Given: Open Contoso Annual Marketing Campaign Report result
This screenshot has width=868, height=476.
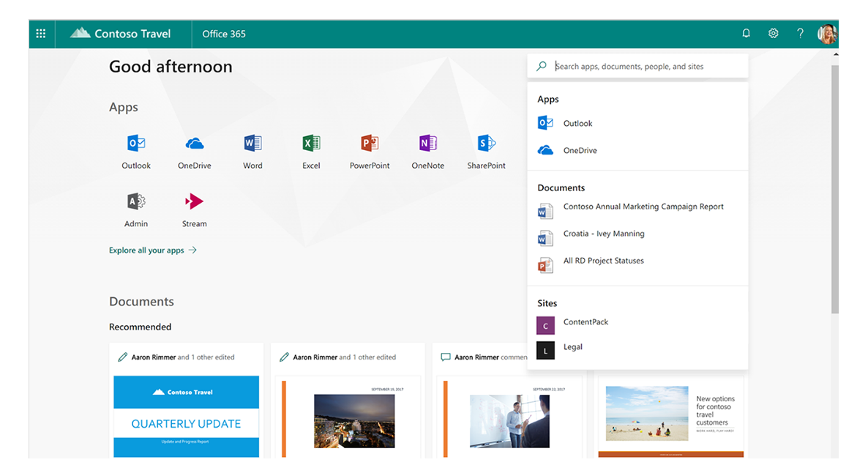Looking at the screenshot, I should 643,207.
